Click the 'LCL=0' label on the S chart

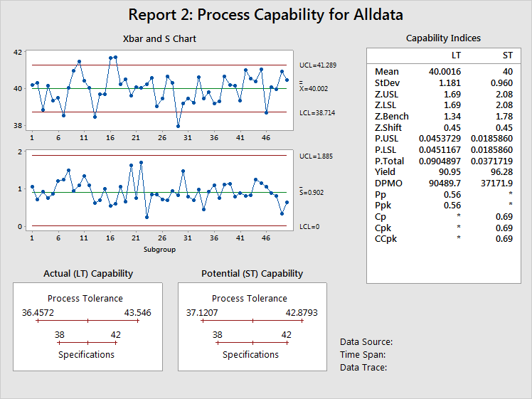coord(309,227)
